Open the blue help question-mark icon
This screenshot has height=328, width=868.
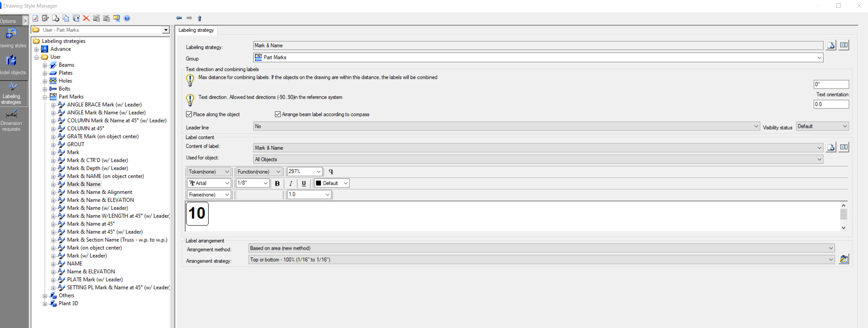(127, 18)
